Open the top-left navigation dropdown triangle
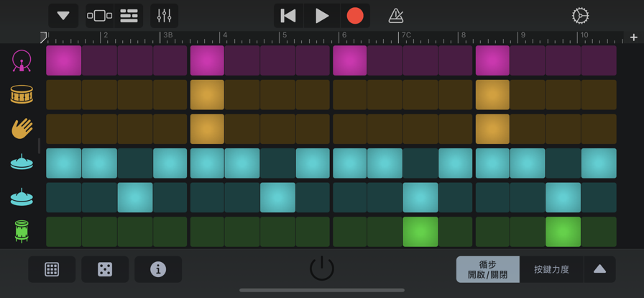This screenshot has width=644, height=298. [63, 16]
